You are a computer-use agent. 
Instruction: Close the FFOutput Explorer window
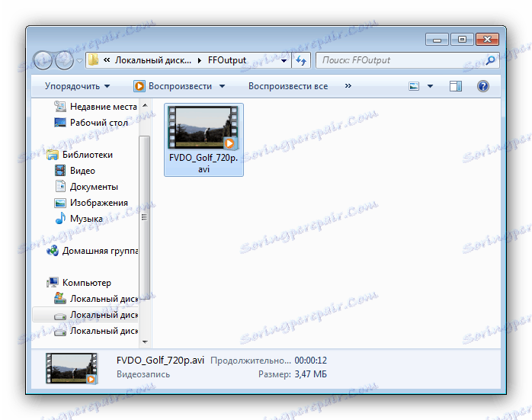(x=487, y=40)
